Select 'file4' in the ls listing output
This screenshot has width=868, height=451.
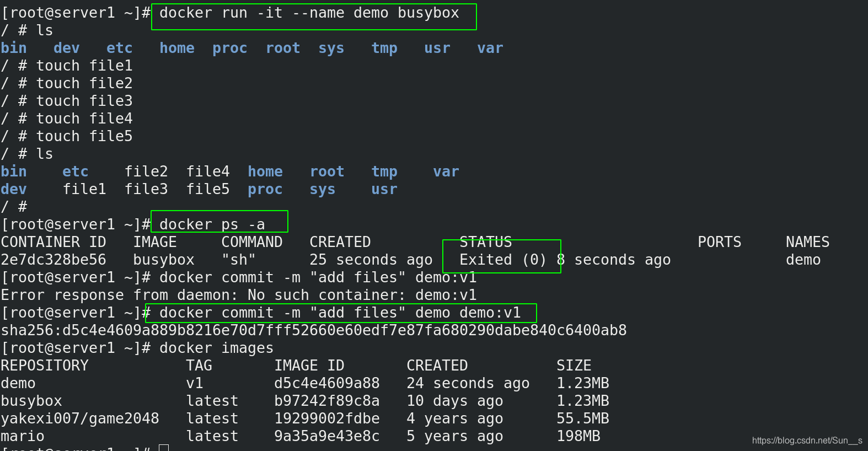208,171
